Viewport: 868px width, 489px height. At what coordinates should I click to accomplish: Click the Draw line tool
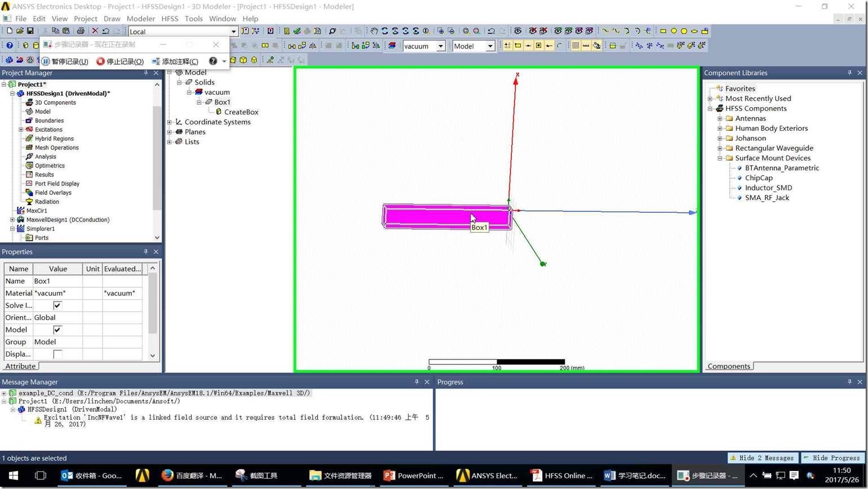coord(605,31)
